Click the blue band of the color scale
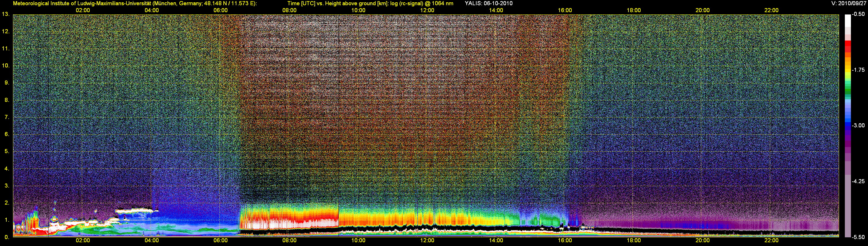 click(x=848, y=123)
